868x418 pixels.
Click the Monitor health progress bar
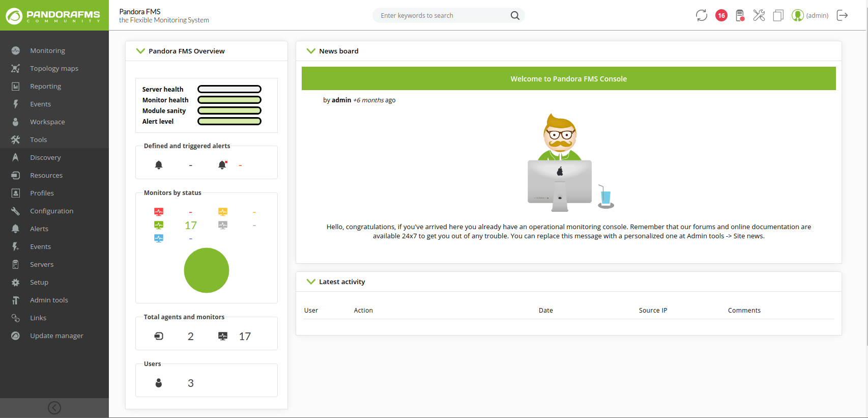point(229,100)
